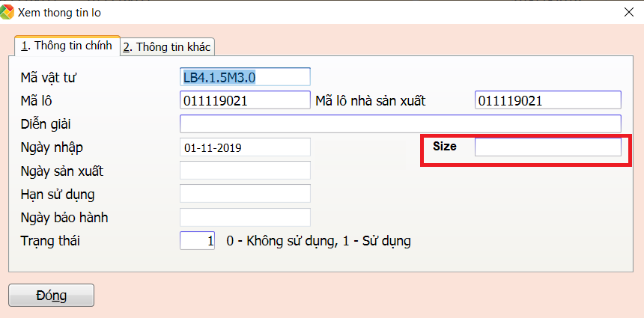Click into the Mã lô field

245,100
